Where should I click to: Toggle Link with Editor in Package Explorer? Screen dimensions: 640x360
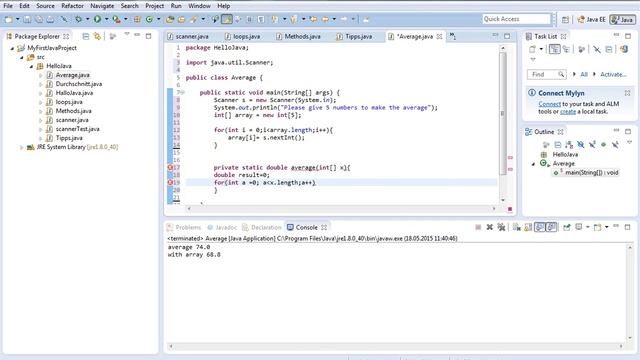[x=97, y=36]
